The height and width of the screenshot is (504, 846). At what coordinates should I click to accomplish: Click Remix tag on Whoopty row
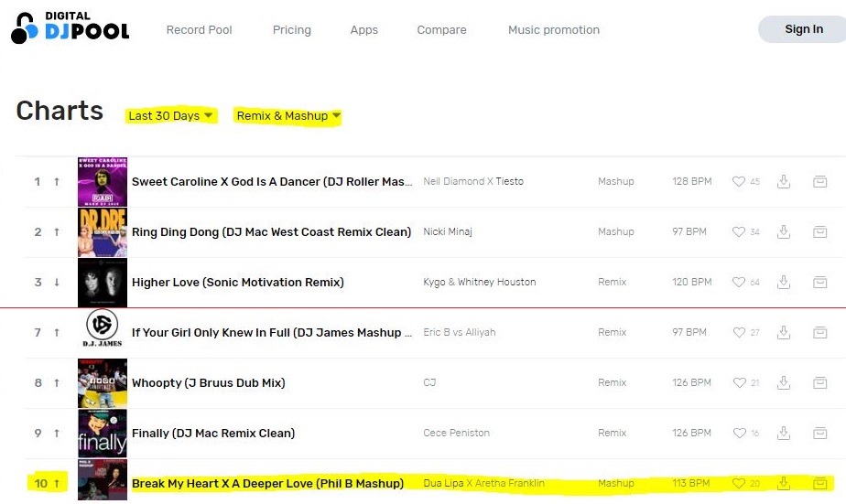point(613,382)
